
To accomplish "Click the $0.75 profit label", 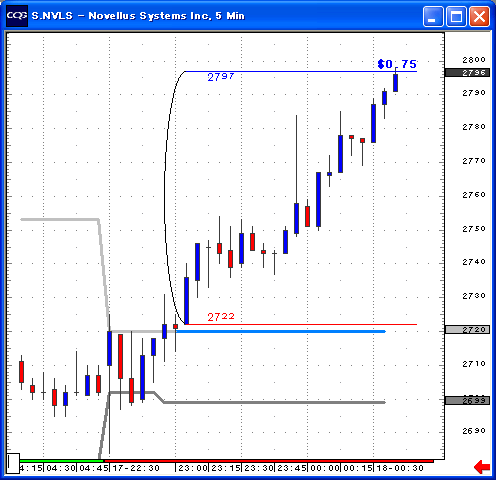I will coord(397,64).
